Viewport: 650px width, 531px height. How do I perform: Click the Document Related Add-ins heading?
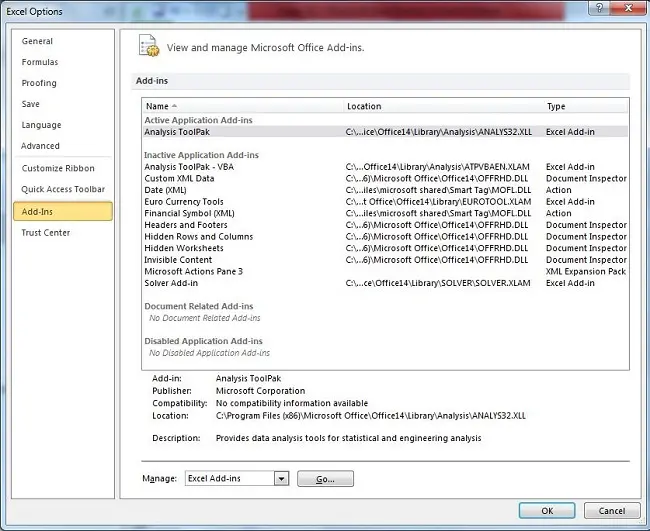click(x=199, y=306)
